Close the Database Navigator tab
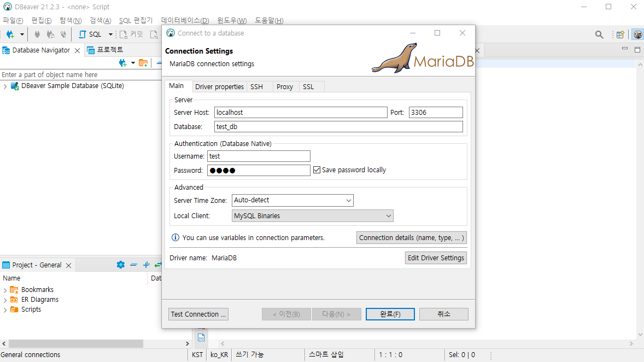The image size is (644, 362). pyautogui.click(x=77, y=50)
